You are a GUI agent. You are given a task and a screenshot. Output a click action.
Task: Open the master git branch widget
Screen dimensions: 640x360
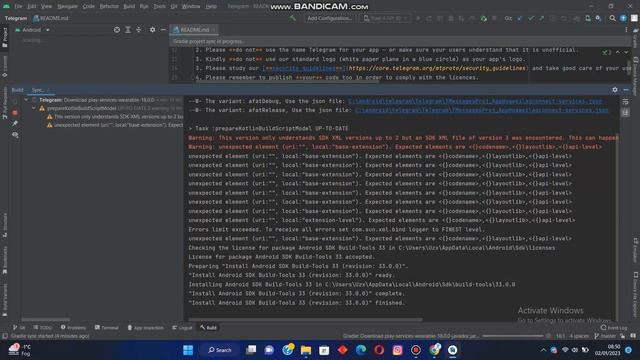point(605,336)
